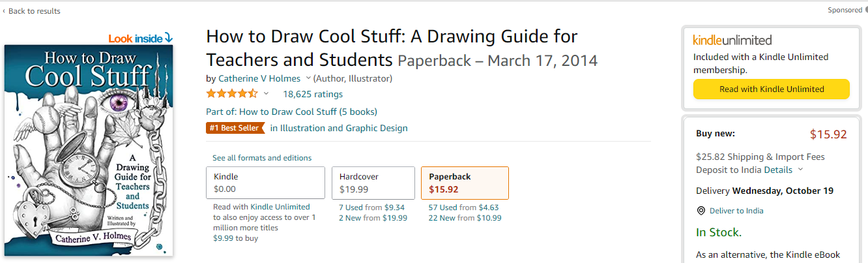
Task: Open the 18,625 ratings link
Action: click(312, 94)
